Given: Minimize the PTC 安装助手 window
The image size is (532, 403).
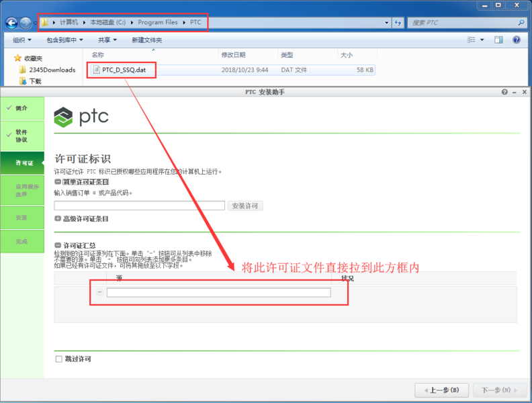Looking at the screenshot, I should point(515,92).
